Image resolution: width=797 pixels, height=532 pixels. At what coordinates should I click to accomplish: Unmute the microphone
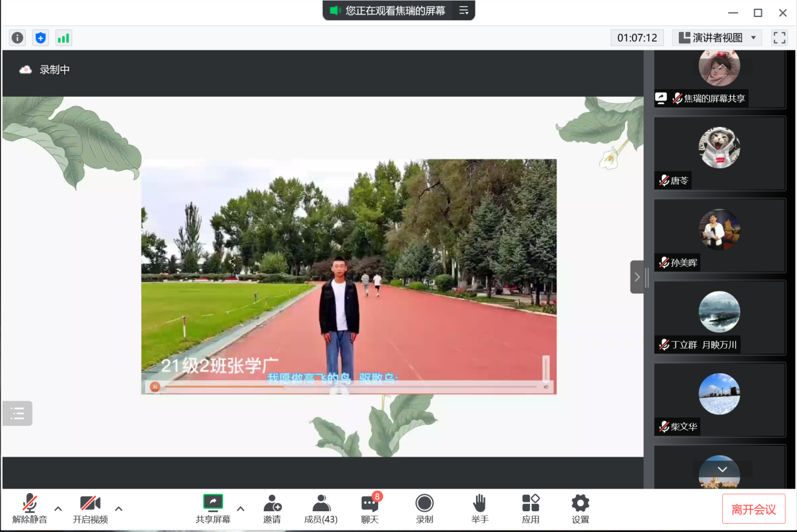click(x=30, y=509)
